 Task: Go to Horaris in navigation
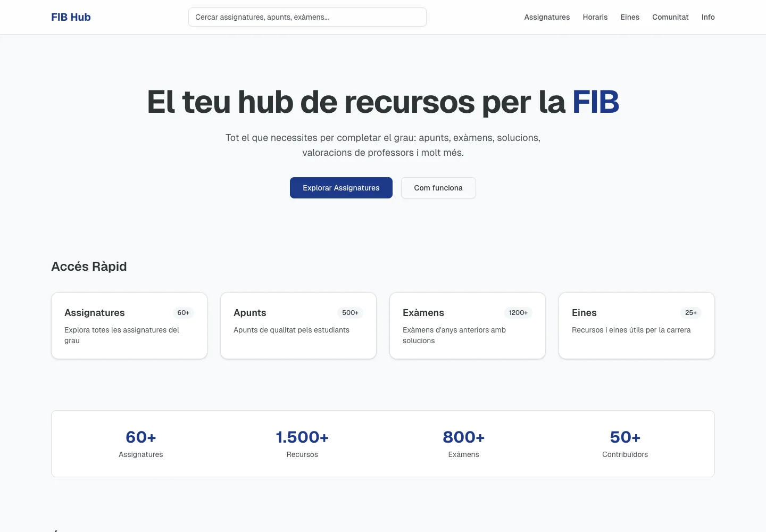click(x=595, y=17)
